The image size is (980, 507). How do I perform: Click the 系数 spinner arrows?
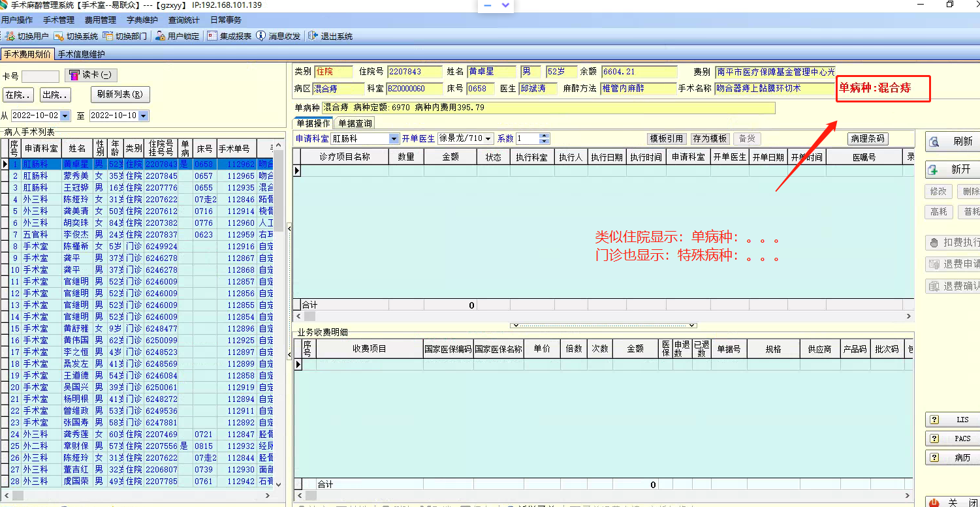[x=545, y=138]
